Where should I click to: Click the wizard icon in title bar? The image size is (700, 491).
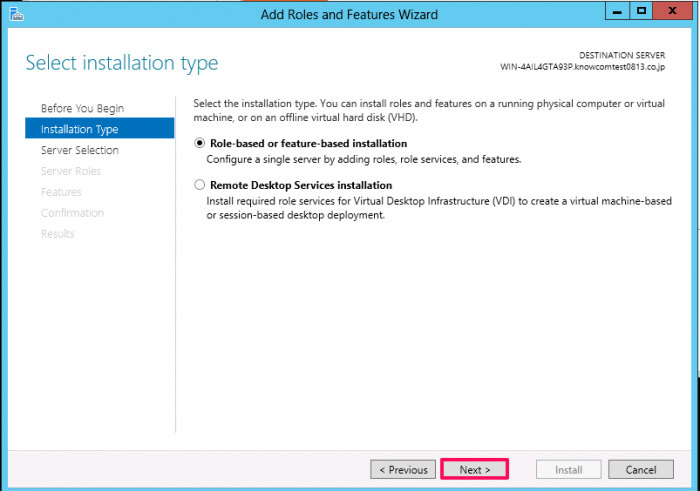pyautogui.click(x=16, y=14)
